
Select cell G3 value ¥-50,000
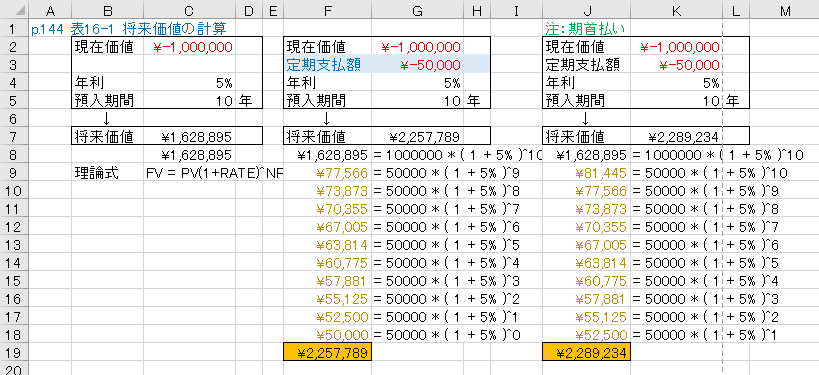[x=417, y=65]
